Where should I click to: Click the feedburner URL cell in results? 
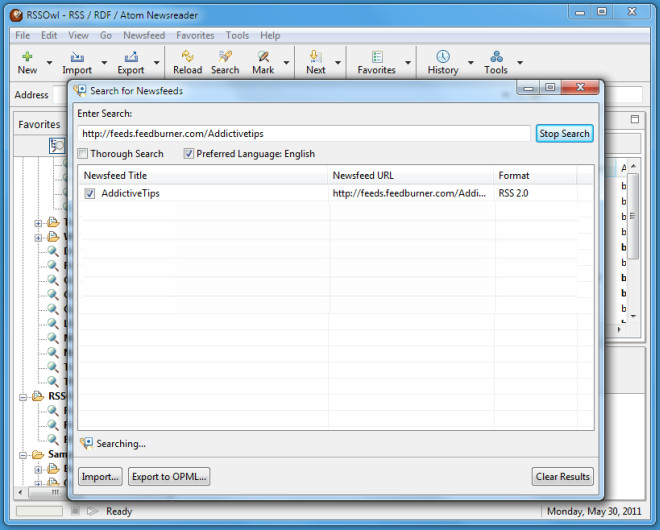409,194
